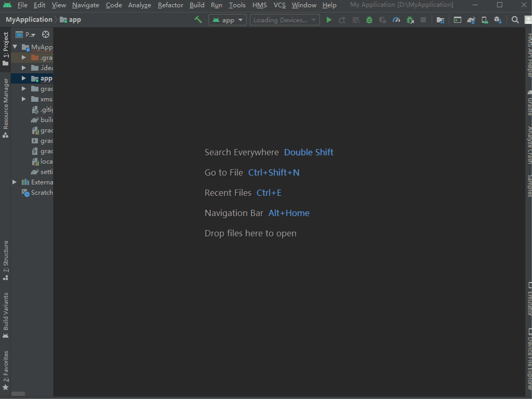532x399 pixels.
Task: Open the Loading Devices dropdown
Action: click(285, 20)
